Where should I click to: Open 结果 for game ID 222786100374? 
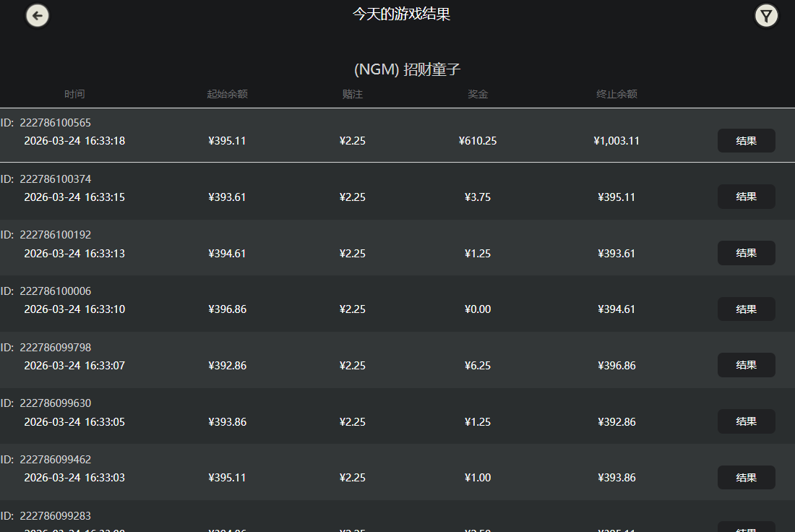[746, 197]
